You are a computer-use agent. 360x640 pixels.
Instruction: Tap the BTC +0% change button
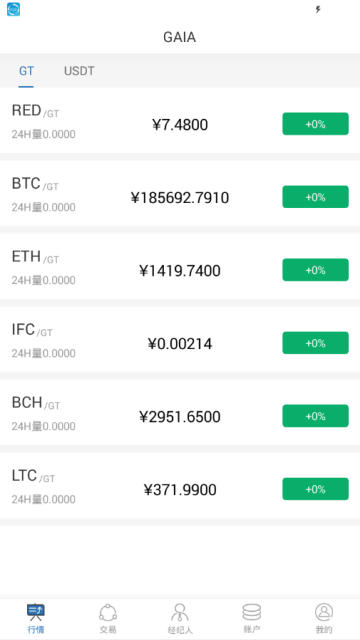coord(316,197)
